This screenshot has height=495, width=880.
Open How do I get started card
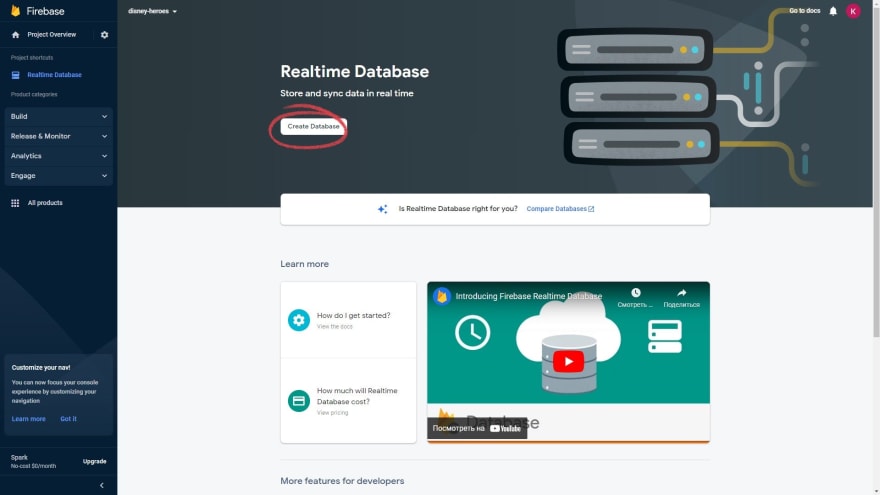point(349,320)
